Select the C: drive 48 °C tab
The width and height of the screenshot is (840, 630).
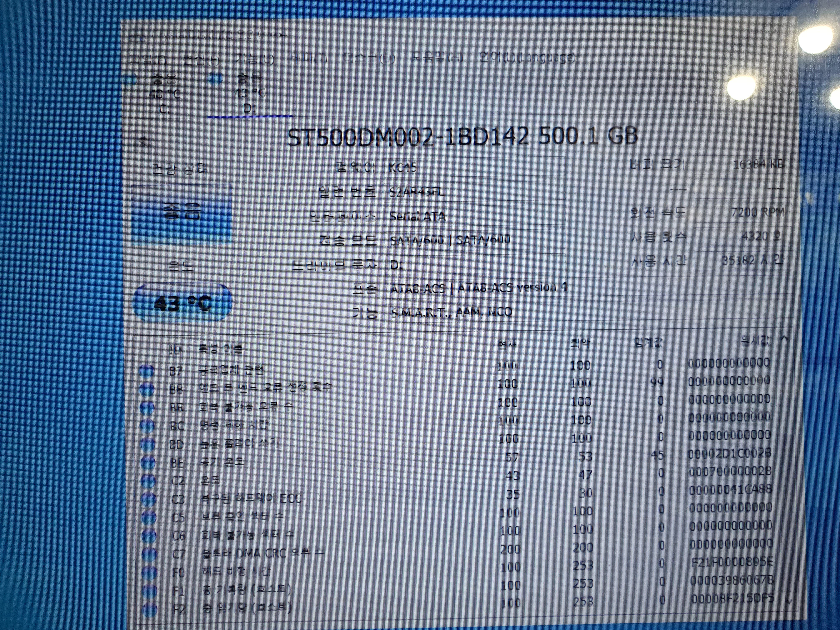164,93
